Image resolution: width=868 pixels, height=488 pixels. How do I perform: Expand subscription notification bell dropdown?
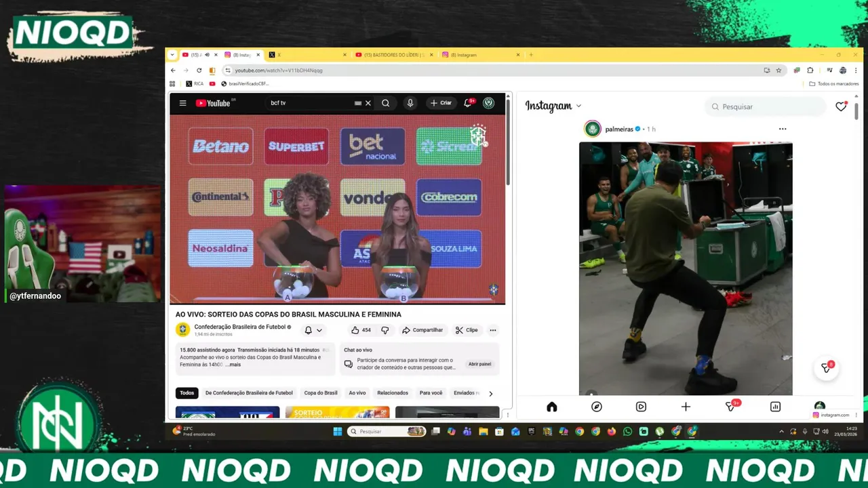pyautogui.click(x=313, y=330)
